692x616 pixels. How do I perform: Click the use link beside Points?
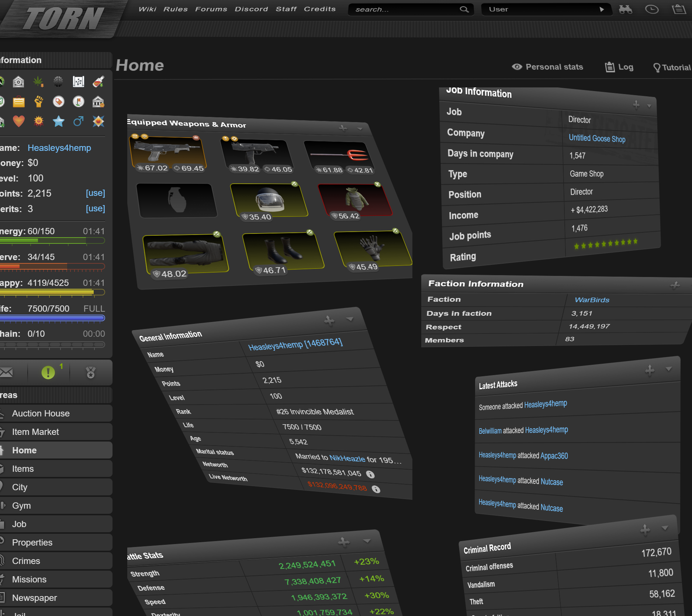(x=95, y=193)
